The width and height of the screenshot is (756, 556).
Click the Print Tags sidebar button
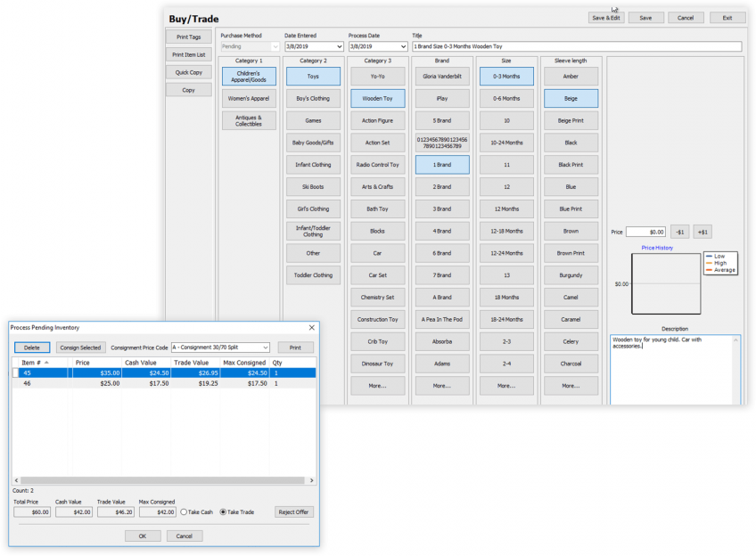pyautogui.click(x=188, y=37)
